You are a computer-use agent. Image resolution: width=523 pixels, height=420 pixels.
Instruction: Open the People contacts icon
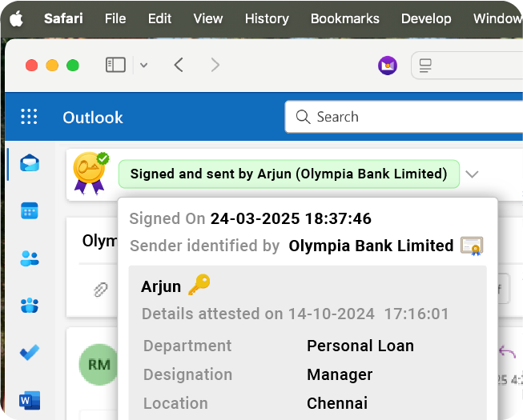click(x=30, y=258)
